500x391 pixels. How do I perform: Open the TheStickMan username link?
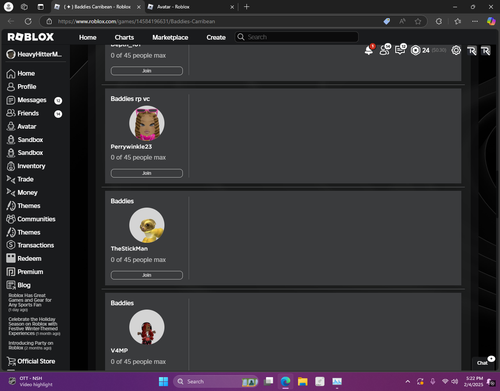click(129, 249)
